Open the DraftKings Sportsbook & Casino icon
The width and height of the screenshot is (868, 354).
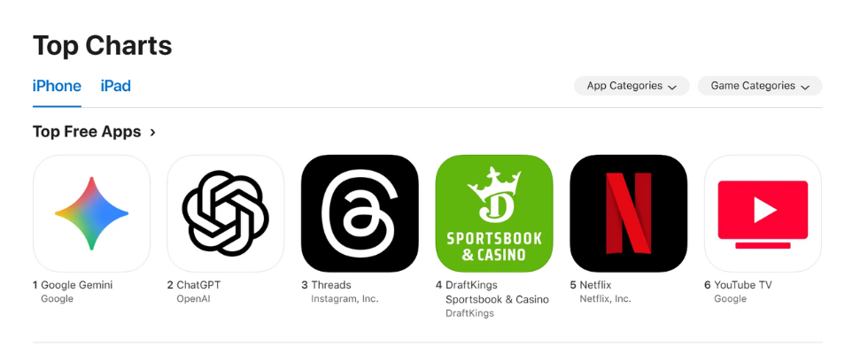494,213
